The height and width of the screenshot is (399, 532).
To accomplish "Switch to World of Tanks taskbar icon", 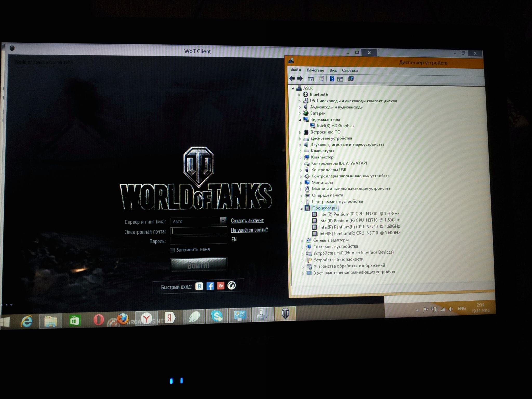I will [285, 313].
